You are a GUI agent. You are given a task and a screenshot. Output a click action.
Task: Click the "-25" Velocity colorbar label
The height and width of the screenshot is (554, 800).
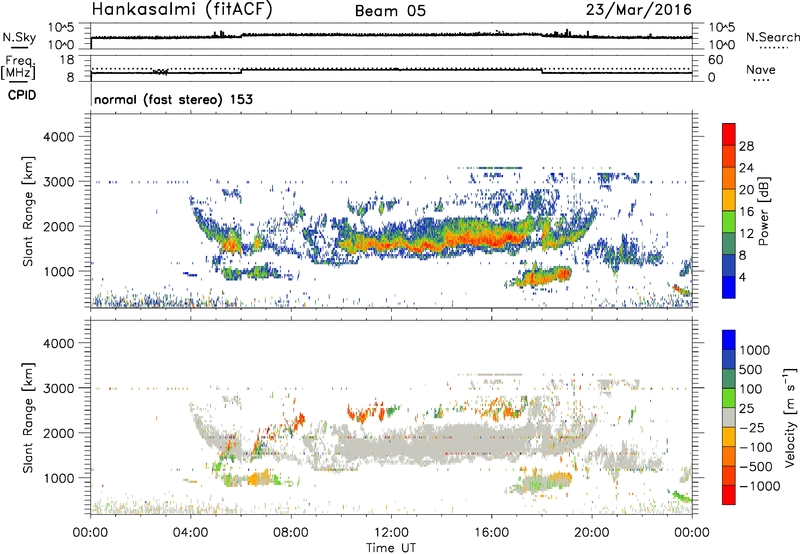[752, 427]
